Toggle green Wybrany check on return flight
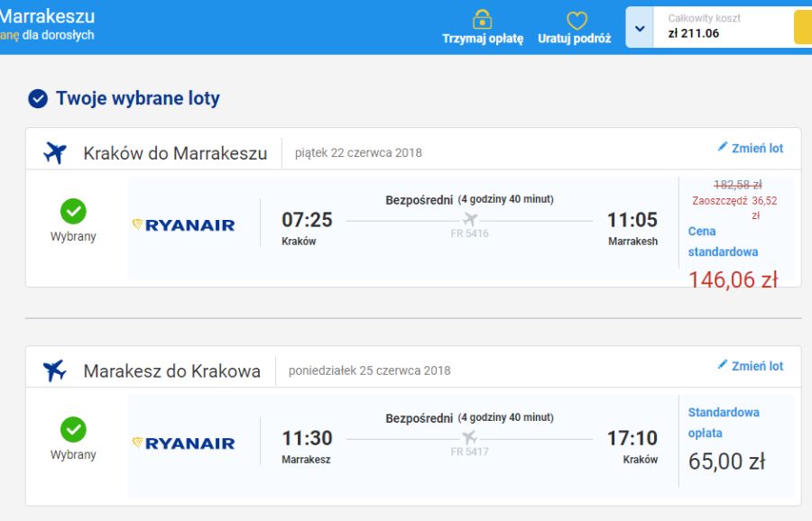This screenshot has width=812, height=521. click(x=73, y=429)
